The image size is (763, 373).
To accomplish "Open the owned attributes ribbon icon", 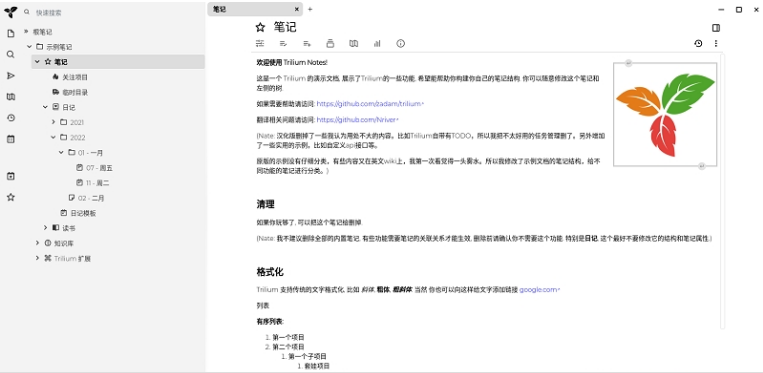I will pyautogui.click(x=283, y=43).
